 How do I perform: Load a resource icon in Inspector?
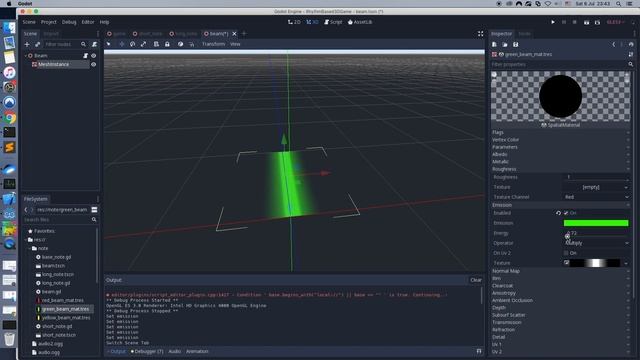click(x=505, y=44)
